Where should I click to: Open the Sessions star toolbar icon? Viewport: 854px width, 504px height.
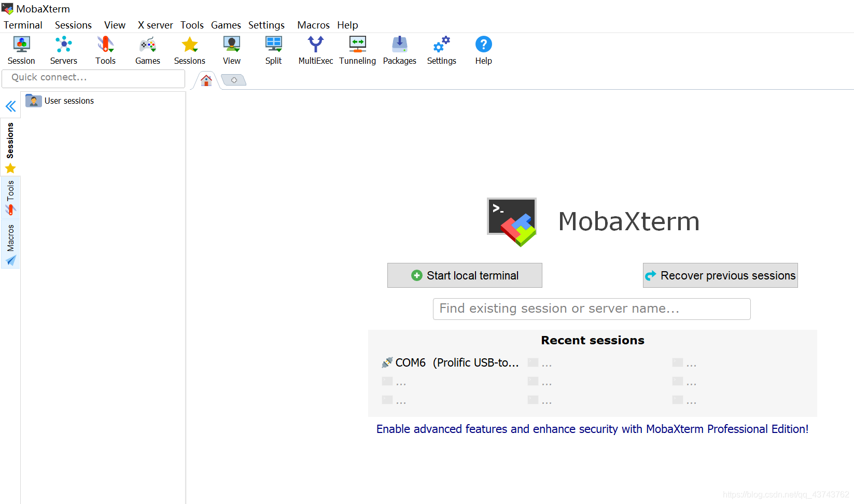[x=189, y=50]
